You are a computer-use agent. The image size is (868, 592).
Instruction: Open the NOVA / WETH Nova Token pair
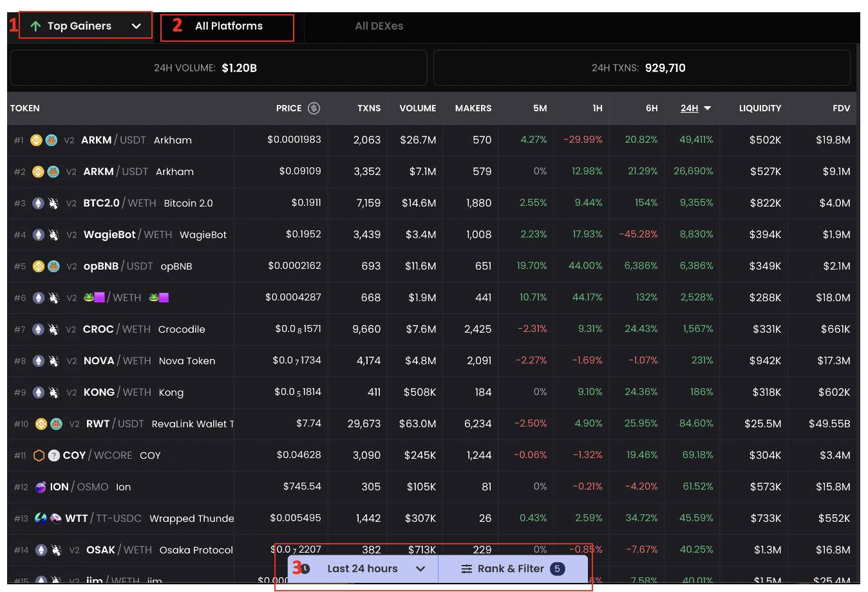click(149, 361)
